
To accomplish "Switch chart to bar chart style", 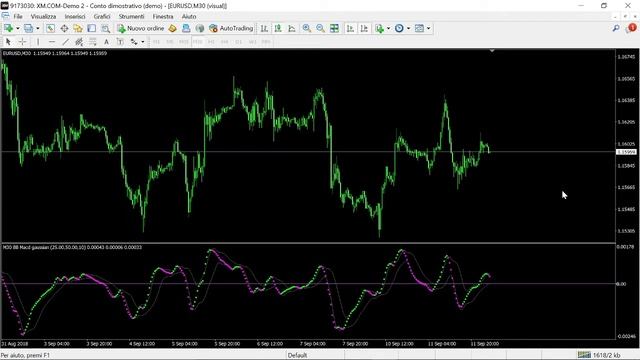I will [x=264, y=28].
